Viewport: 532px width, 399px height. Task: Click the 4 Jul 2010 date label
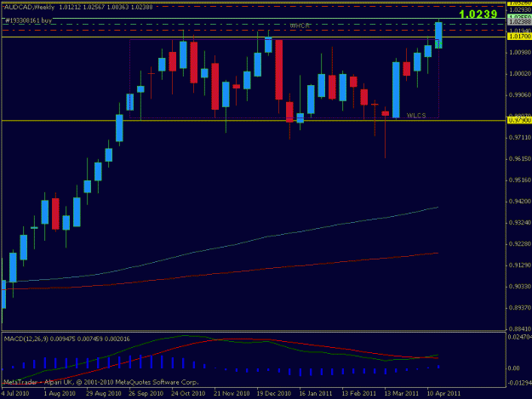pyautogui.click(x=15, y=394)
